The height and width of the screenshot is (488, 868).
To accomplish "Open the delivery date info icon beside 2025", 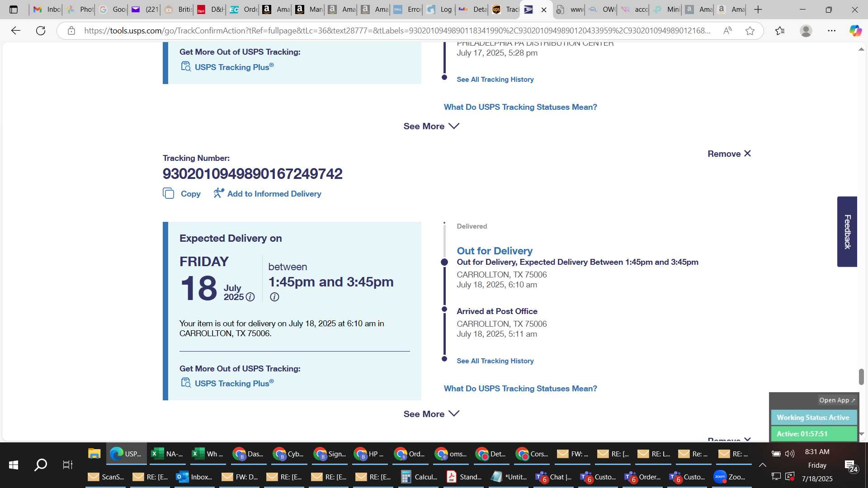I will (250, 297).
